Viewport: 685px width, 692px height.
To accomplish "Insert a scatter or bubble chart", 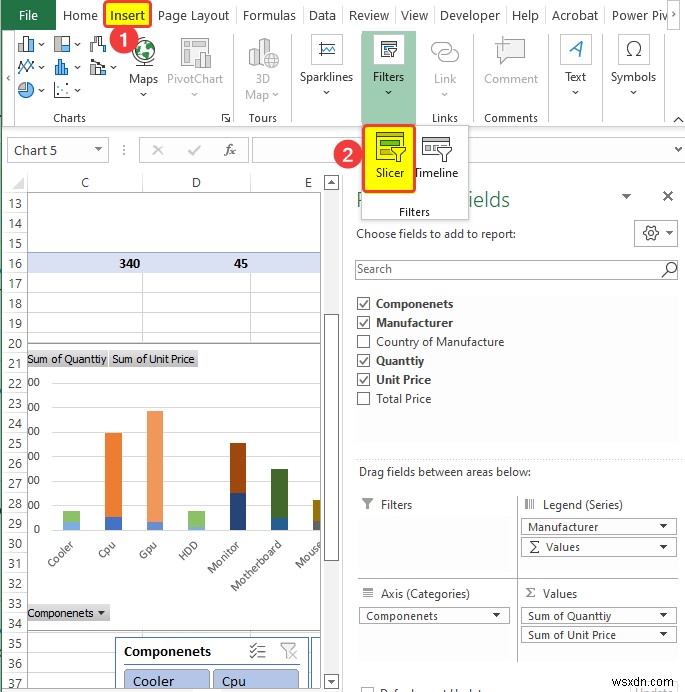I will coord(66,90).
